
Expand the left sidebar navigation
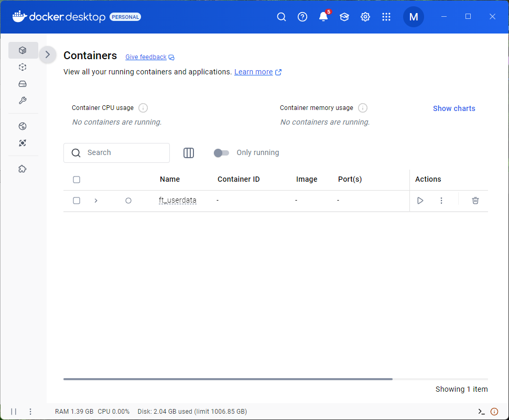coord(48,54)
